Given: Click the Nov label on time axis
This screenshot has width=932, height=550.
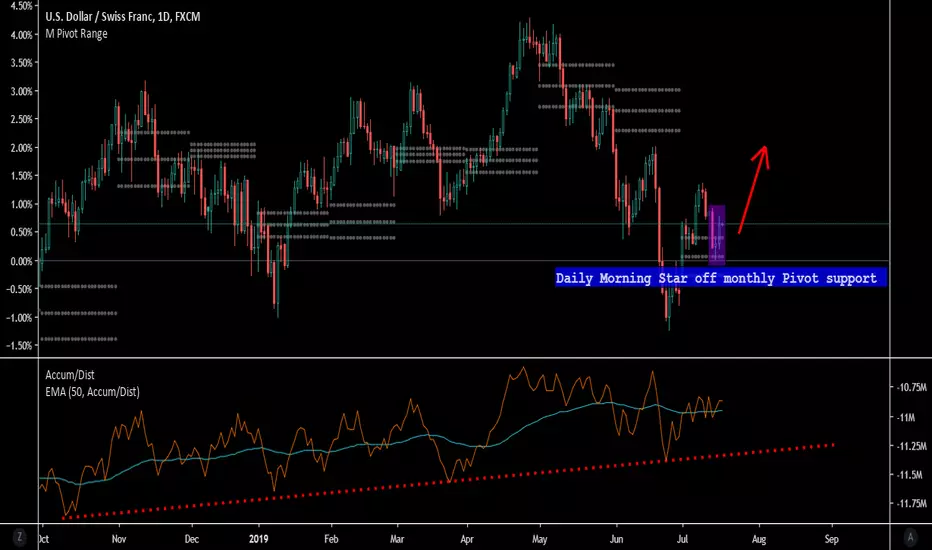Looking at the screenshot, I should pyautogui.click(x=119, y=539).
